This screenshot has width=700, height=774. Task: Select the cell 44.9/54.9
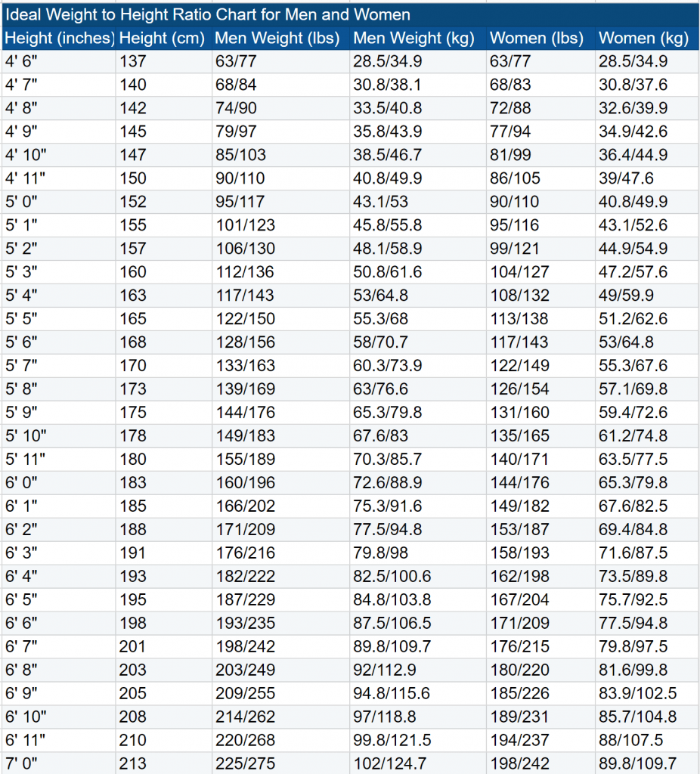click(646, 248)
